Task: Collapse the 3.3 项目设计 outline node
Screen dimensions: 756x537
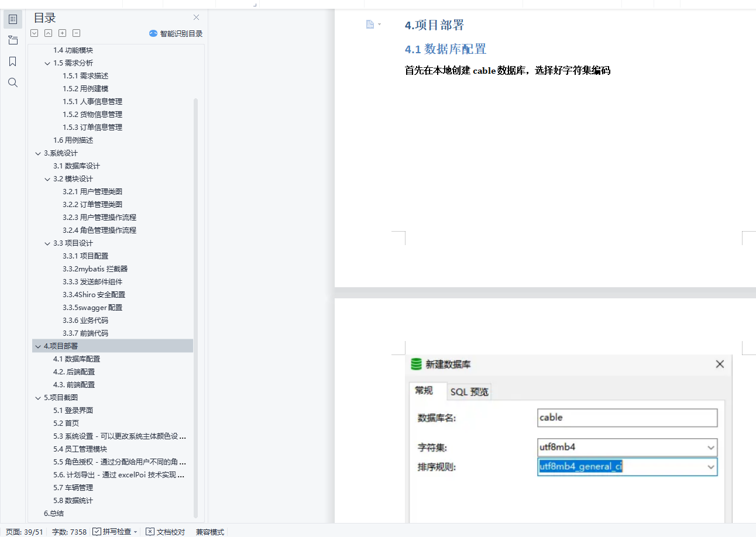Action: tap(47, 243)
